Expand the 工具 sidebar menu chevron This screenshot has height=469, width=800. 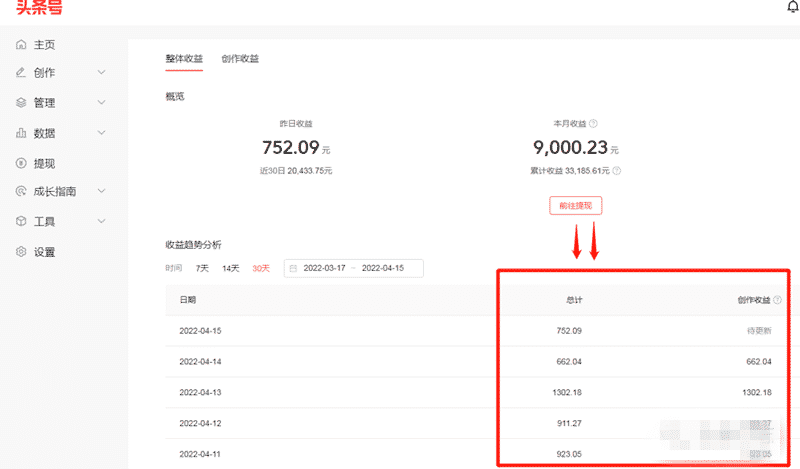click(x=102, y=221)
